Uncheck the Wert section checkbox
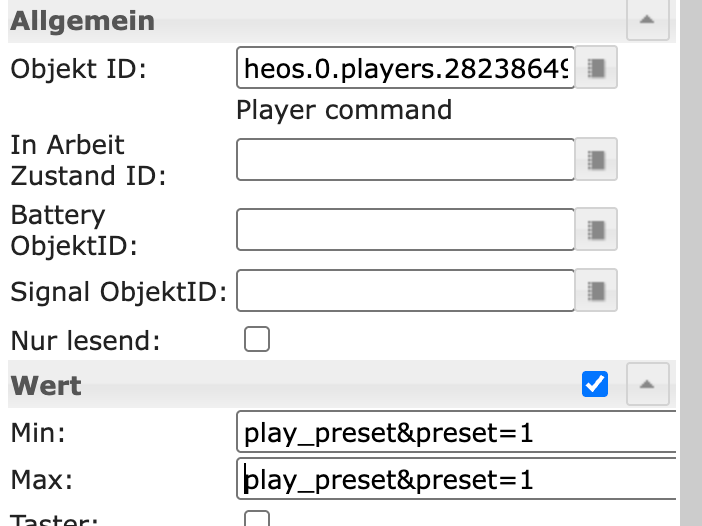This screenshot has width=702, height=526. 595,383
